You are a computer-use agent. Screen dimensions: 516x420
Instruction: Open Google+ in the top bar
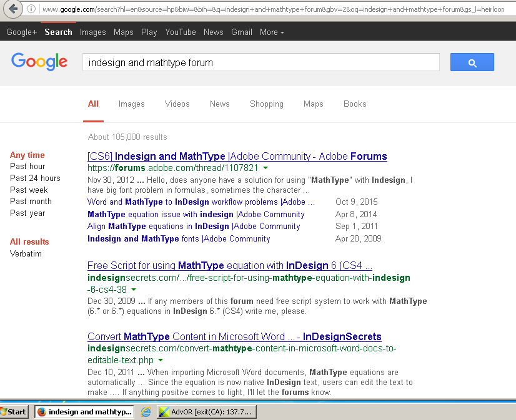click(x=22, y=32)
